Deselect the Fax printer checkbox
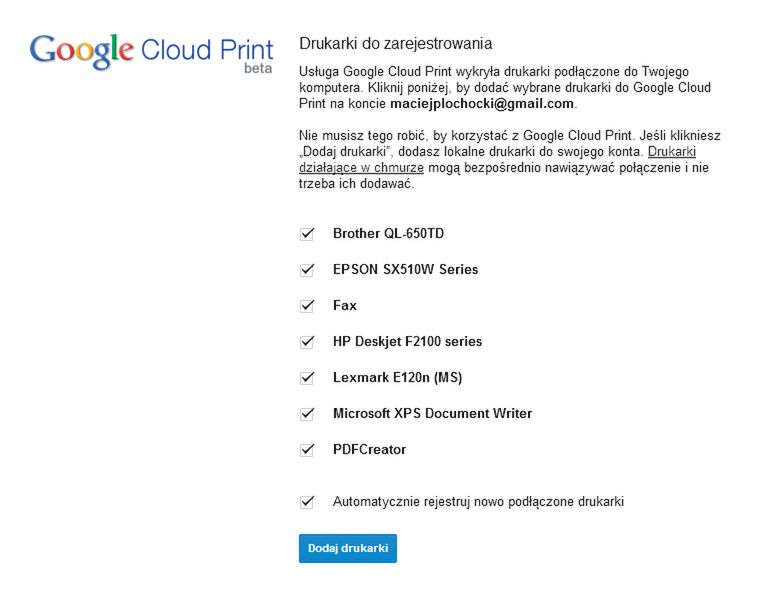781x615 pixels. point(307,306)
